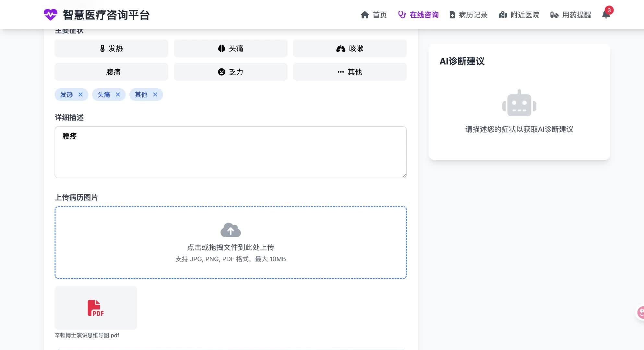Click the AI诊断建议 heading

tap(462, 61)
